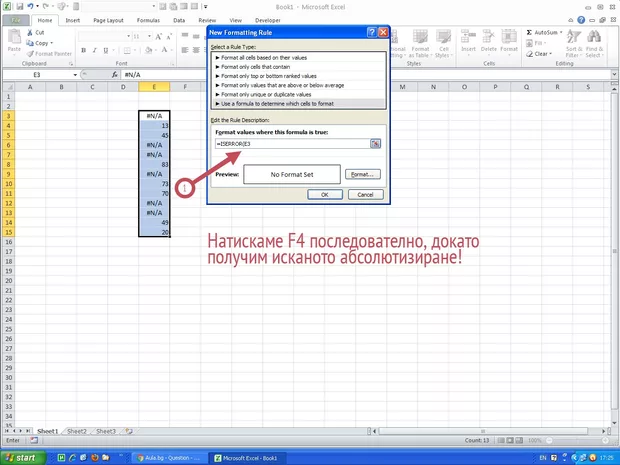Screen dimensions: 620x465
Task: Select column A header
Action: 30,87
